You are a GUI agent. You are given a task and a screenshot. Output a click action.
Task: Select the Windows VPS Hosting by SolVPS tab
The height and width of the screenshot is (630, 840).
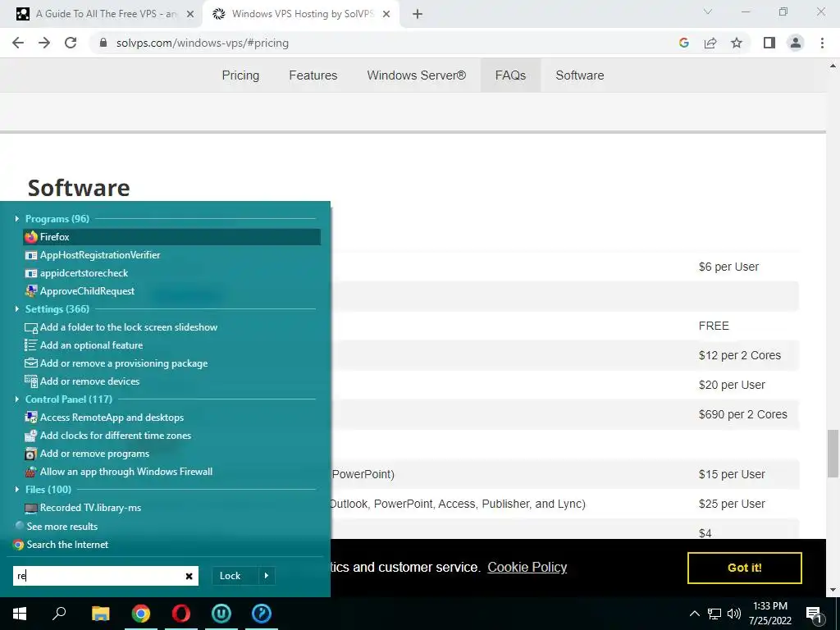(x=300, y=14)
